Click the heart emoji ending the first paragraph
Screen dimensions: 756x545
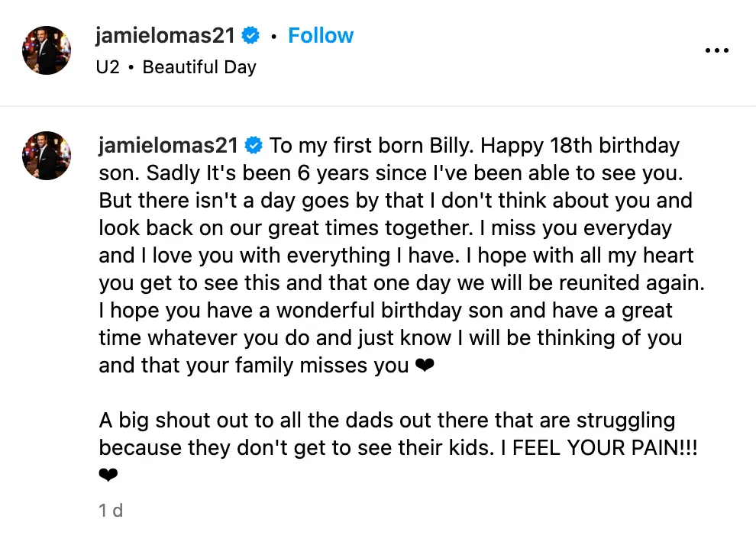[x=425, y=365]
